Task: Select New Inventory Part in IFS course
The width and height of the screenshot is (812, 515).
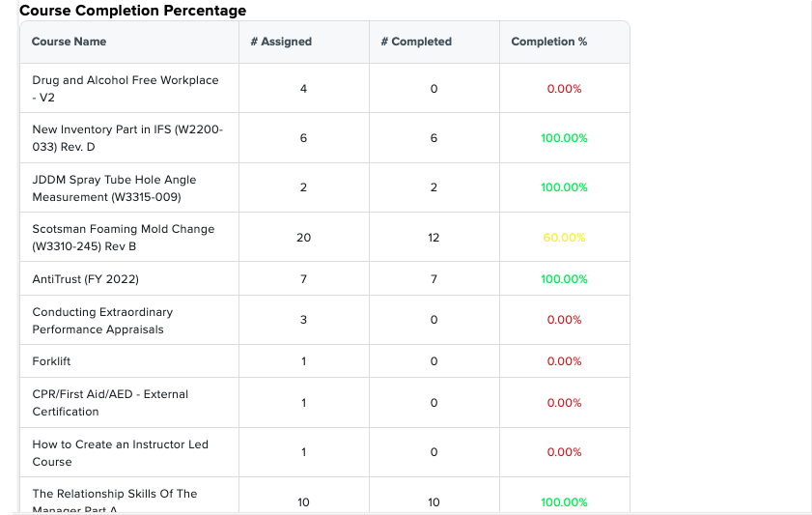Action: [127, 138]
